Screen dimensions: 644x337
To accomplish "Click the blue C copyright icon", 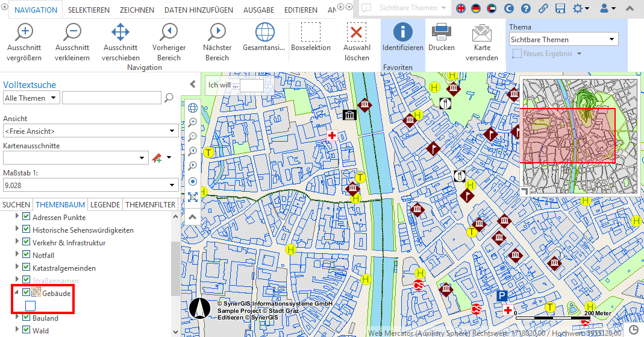I will point(509,8).
